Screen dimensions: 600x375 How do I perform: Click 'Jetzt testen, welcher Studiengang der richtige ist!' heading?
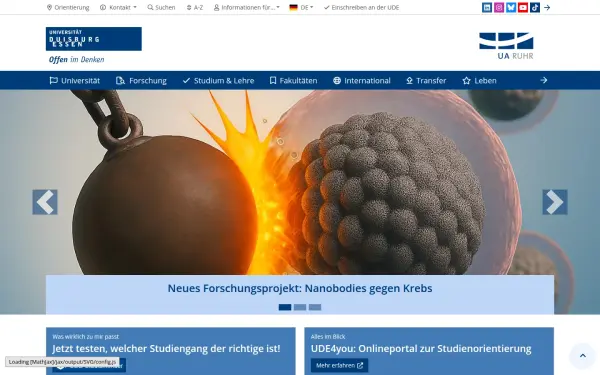(x=166, y=349)
